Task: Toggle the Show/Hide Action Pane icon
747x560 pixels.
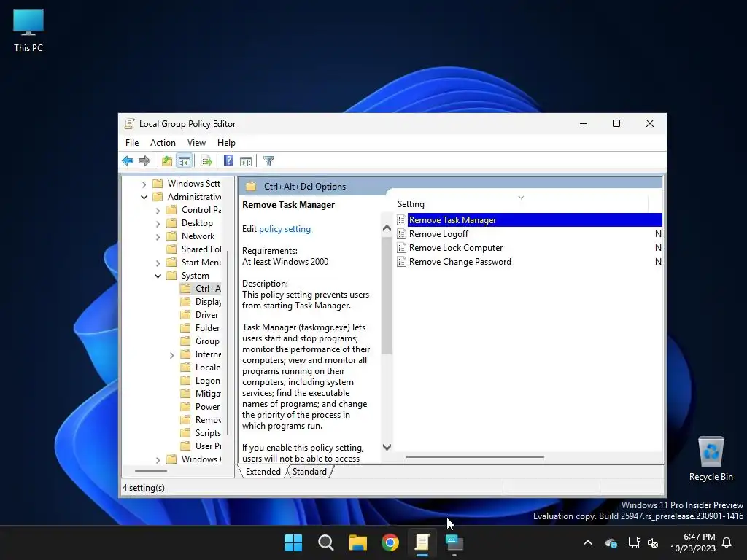Action: point(246,161)
